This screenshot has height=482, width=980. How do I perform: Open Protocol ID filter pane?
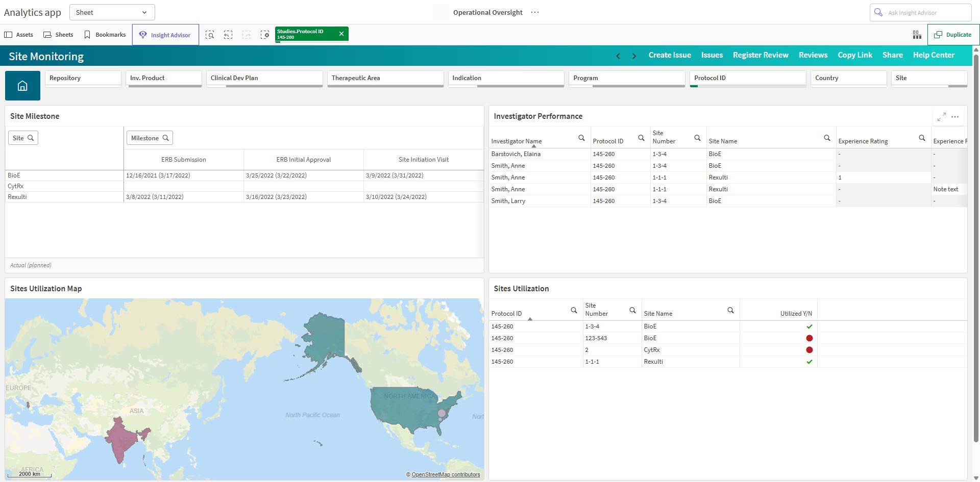[748, 79]
